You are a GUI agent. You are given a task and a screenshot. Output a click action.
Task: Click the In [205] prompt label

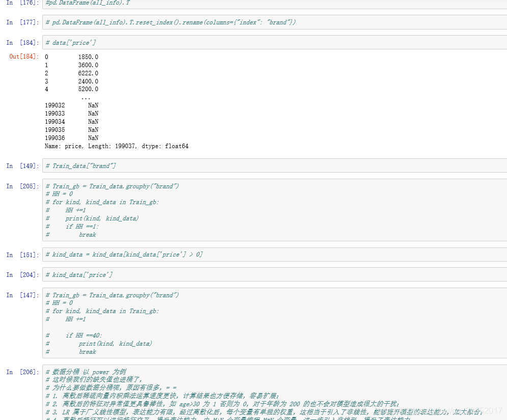pyautogui.click(x=20, y=186)
